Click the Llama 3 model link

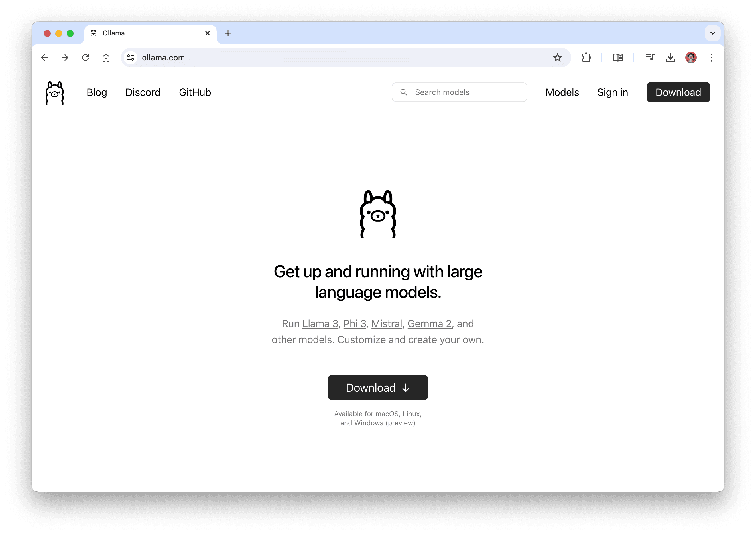coord(319,323)
